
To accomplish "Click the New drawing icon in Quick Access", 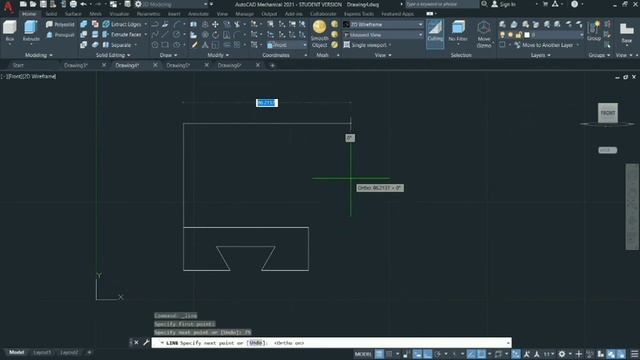I will click(23, 4).
